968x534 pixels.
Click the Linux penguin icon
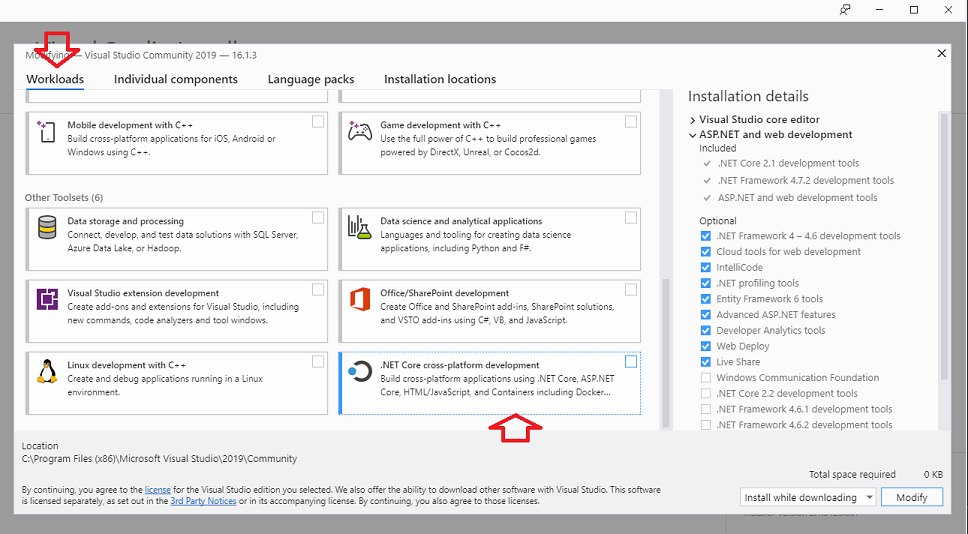(47, 372)
